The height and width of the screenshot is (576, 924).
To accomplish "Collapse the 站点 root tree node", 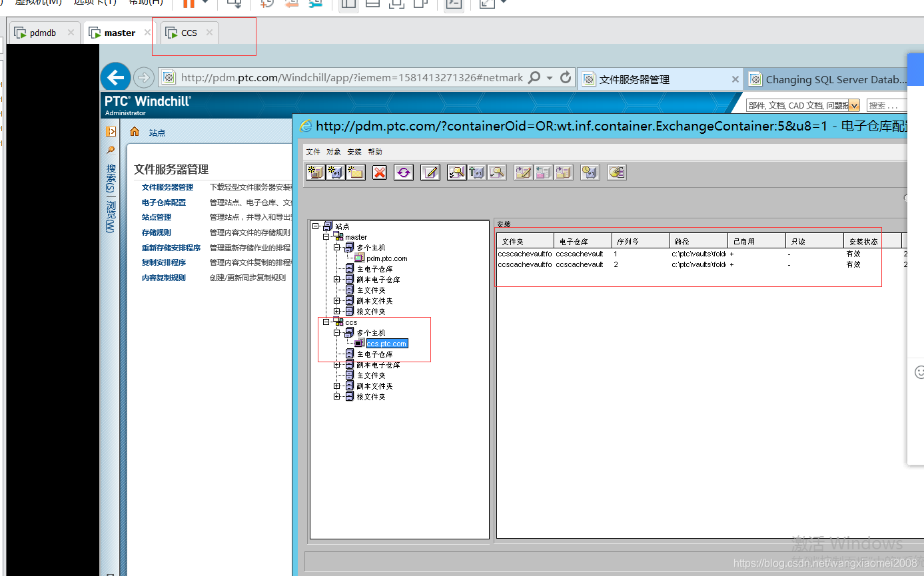I will click(x=316, y=226).
